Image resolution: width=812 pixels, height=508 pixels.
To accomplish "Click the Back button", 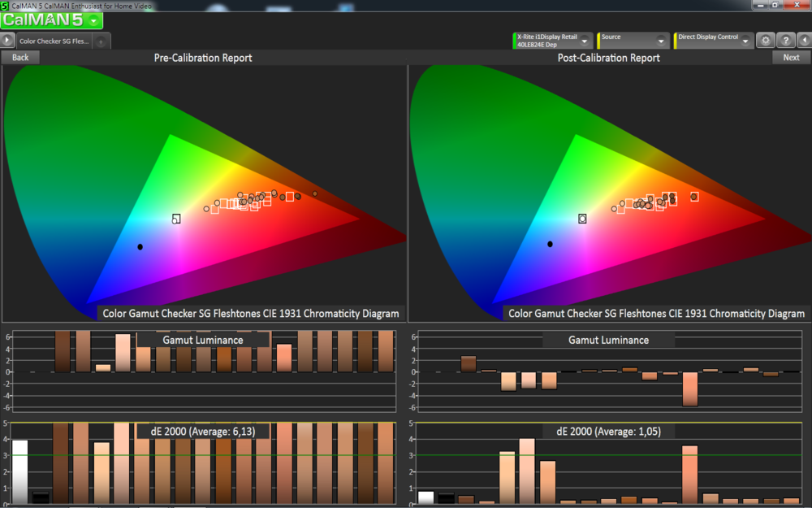I will click(19, 57).
